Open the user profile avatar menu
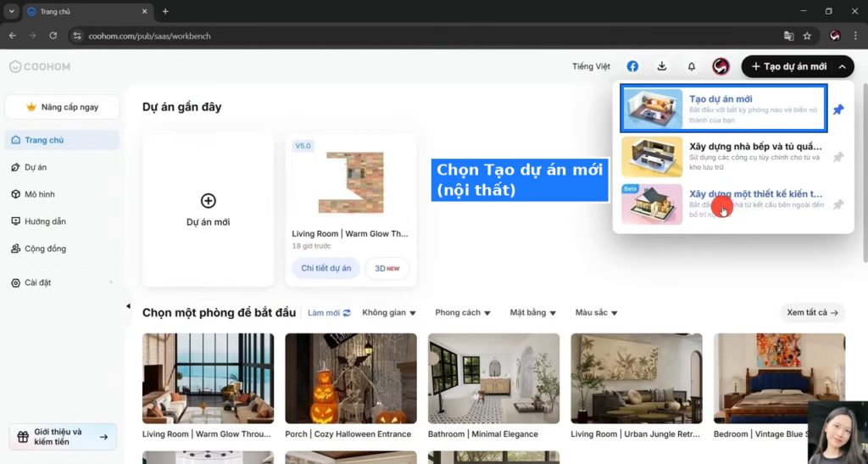 721,66
